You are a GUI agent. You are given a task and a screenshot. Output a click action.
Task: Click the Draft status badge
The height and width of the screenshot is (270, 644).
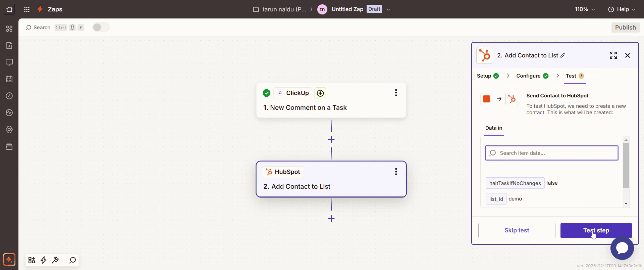[374, 9]
